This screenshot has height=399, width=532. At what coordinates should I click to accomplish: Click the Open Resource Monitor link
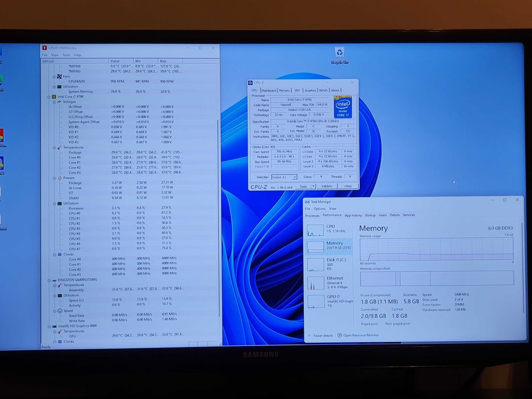click(361, 335)
